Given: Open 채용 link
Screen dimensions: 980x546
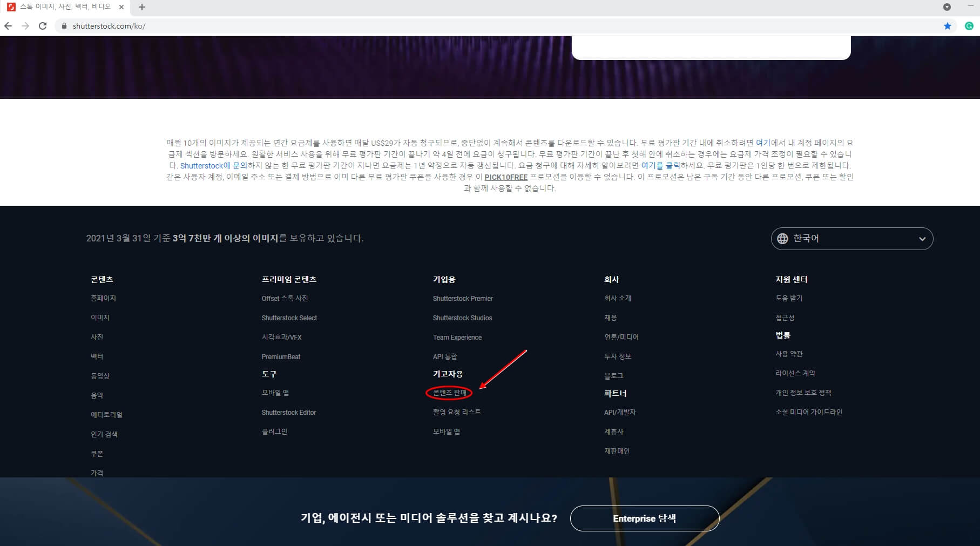Looking at the screenshot, I should pyautogui.click(x=610, y=318).
